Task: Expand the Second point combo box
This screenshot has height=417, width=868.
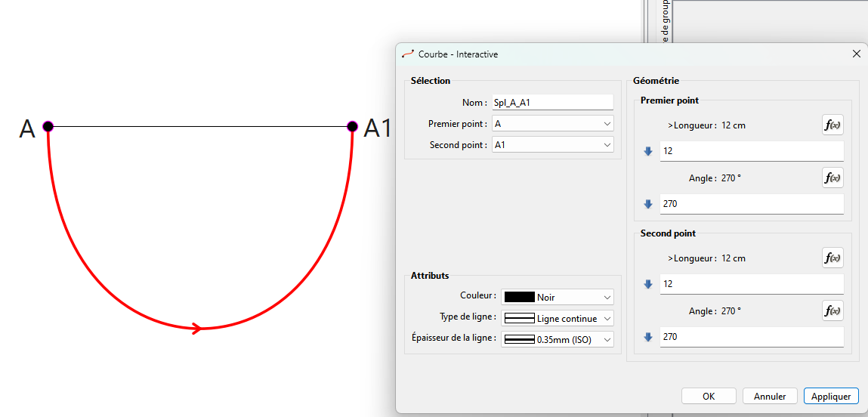Action: click(552, 145)
